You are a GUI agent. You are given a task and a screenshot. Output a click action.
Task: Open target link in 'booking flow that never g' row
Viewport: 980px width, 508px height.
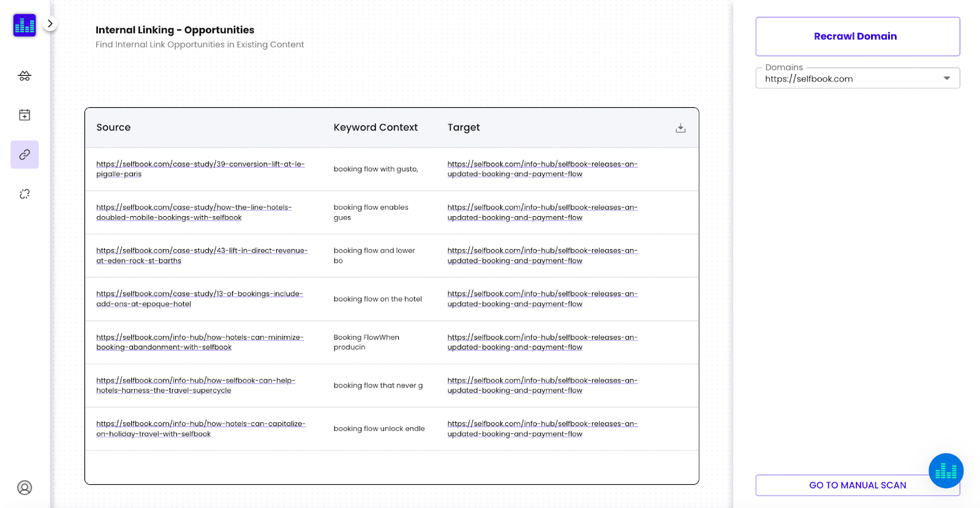click(x=543, y=386)
